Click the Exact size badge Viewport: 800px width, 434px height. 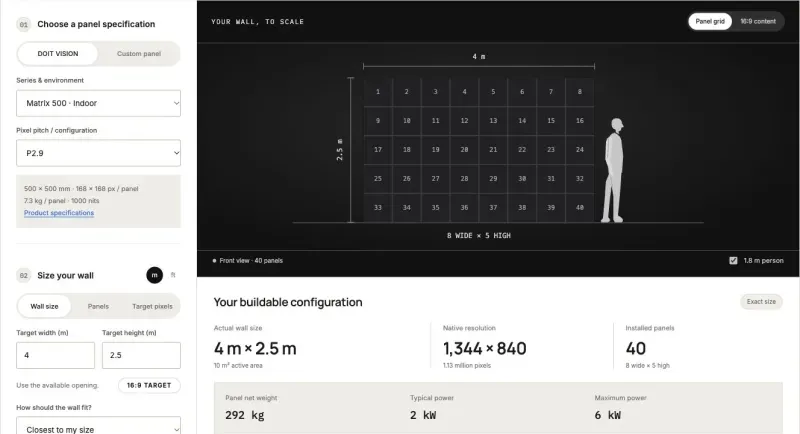pos(761,302)
